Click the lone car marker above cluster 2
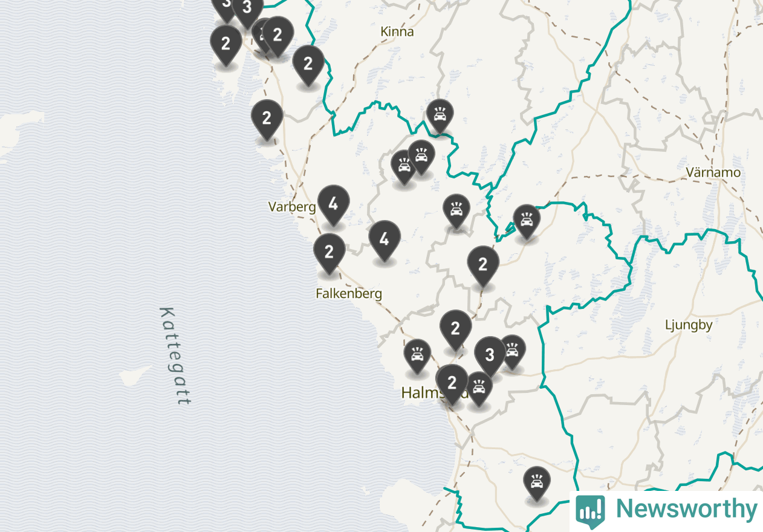Screen dimensions: 763x532 456,210
